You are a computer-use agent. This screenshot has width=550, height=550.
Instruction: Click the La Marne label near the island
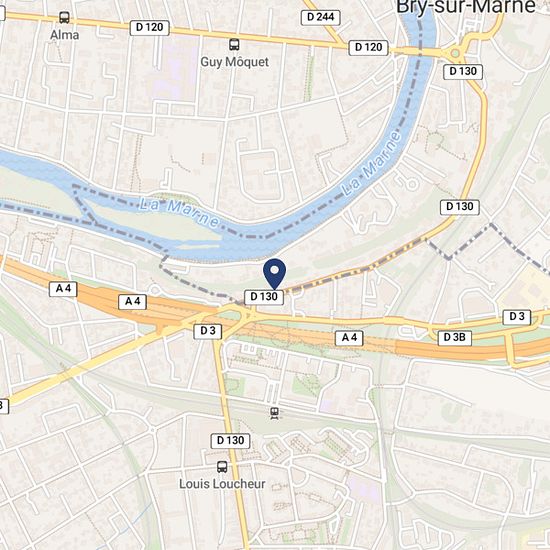click(x=179, y=213)
